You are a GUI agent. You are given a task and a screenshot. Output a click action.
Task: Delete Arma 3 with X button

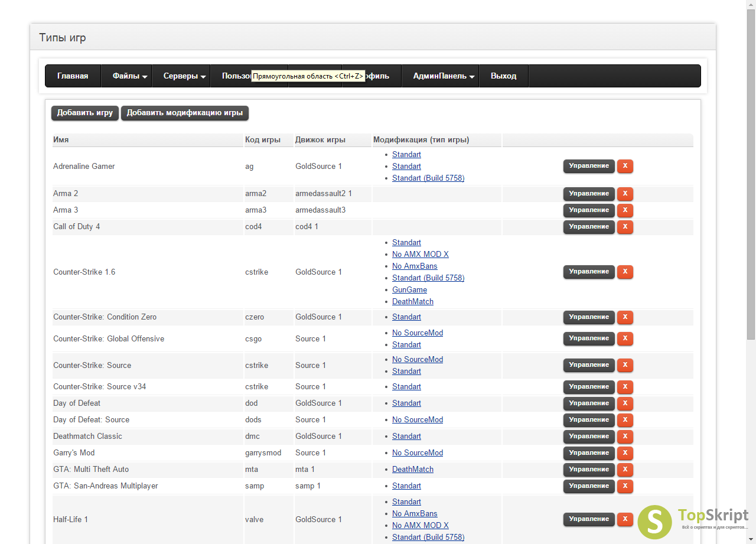pos(625,210)
